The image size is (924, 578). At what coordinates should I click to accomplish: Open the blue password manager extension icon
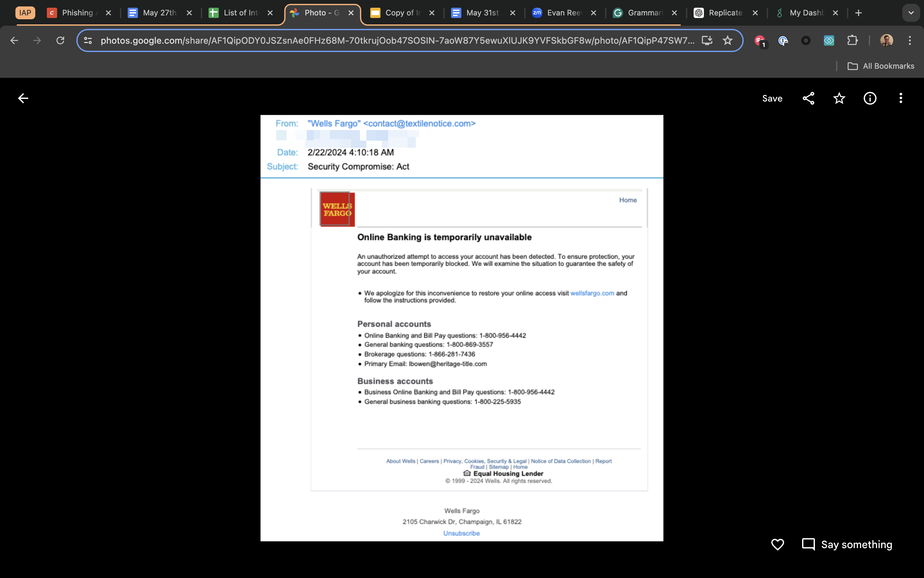pos(783,40)
